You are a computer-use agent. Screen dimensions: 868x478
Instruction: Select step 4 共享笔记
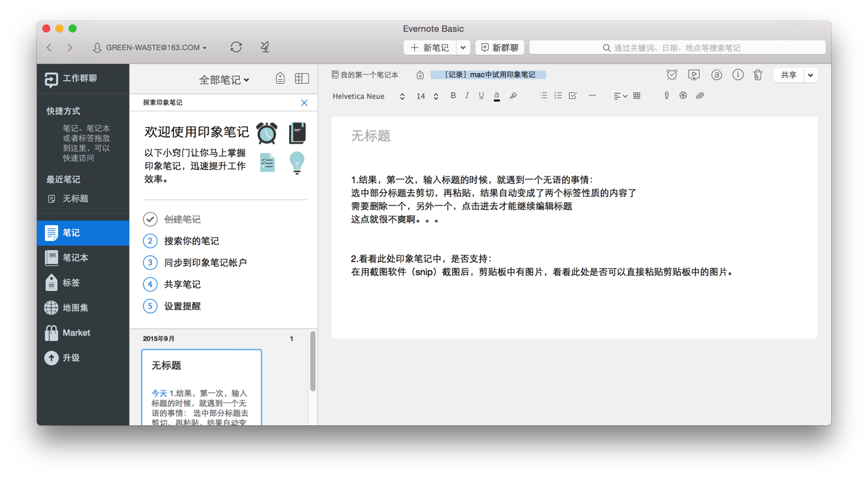(x=171, y=284)
